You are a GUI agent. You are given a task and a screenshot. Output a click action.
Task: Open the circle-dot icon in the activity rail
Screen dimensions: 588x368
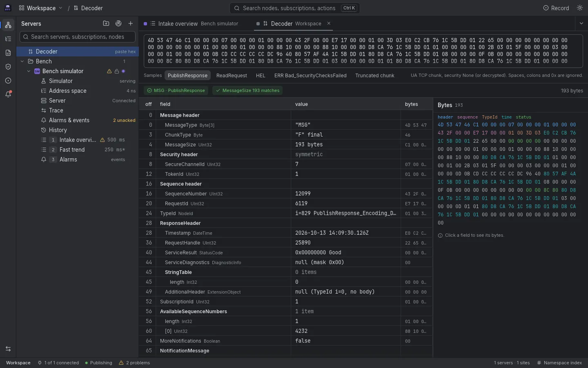pos(8,81)
